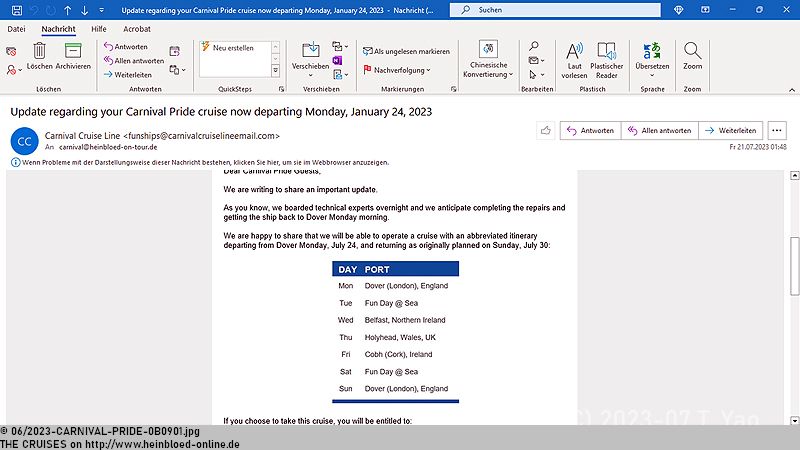Screen dimensions: 800x450
Task: Open the Microsoft 365 premium diamond icon
Action: [x=678, y=10]
